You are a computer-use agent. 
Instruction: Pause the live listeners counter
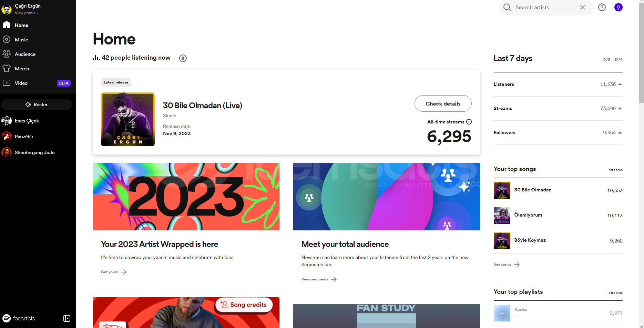(x=183, y=58)
